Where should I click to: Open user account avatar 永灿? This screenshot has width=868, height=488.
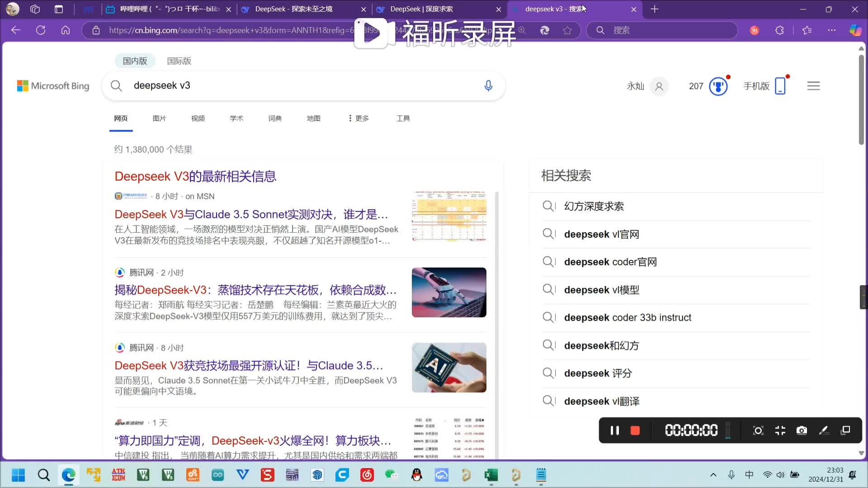click(x=659, y=86)
